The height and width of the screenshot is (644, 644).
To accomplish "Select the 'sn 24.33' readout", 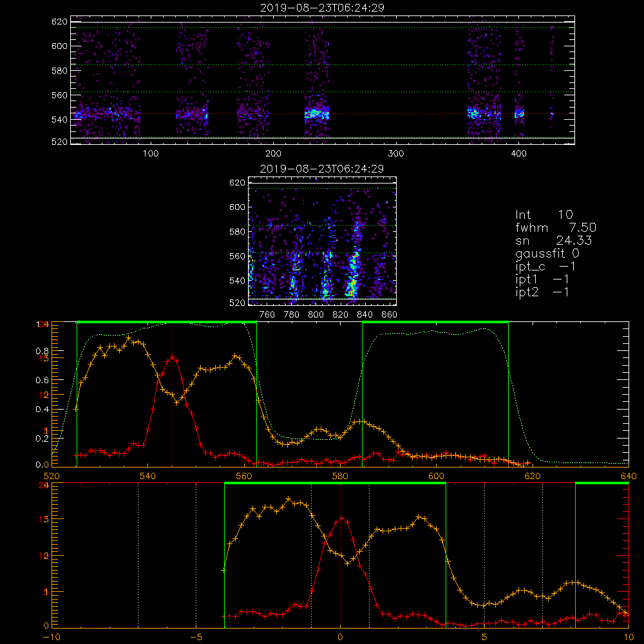I will point(554,240).
